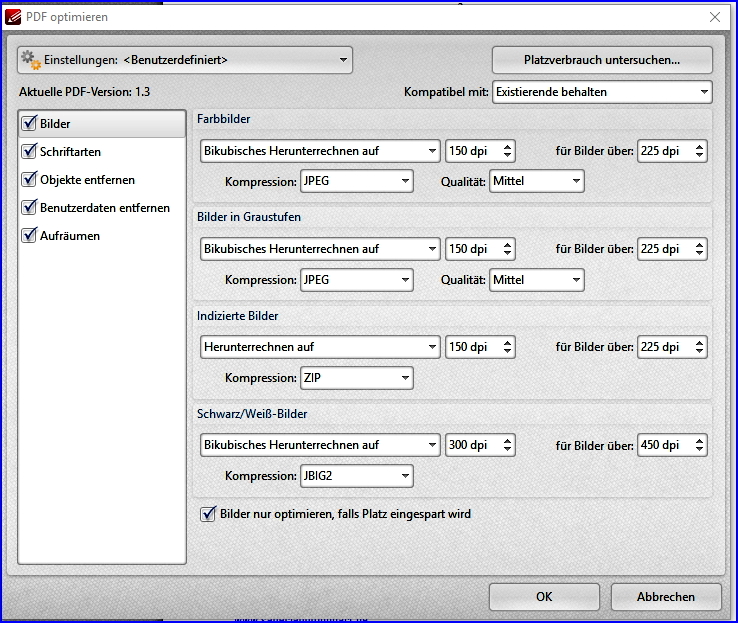Click the 'Schwarz/Weiß-Bilder' section heading
The width and height of the screenshot is (738, 623).
(252, 414)
